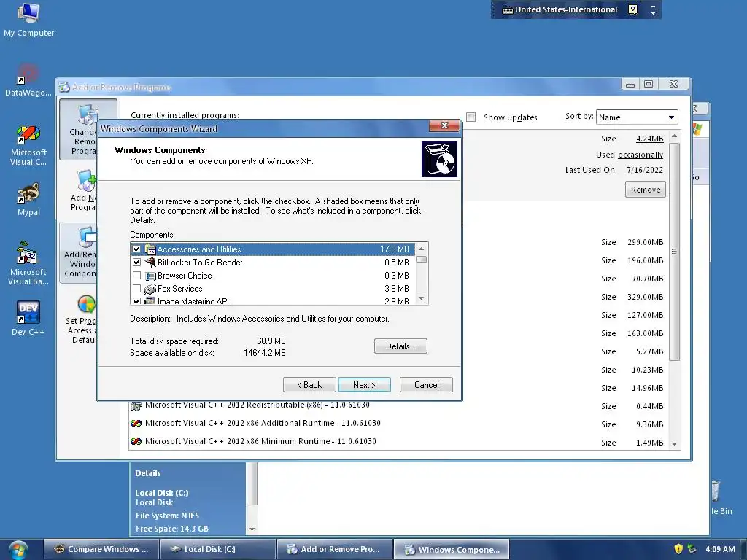The height and width of the screenshot is (560, 747).
Task: Open the DataWago desktop shortcut
Action: tap(28, 80)
